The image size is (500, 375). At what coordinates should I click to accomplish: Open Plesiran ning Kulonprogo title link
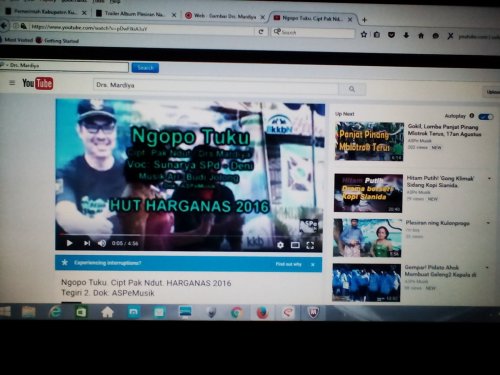[x=437, y=223]
